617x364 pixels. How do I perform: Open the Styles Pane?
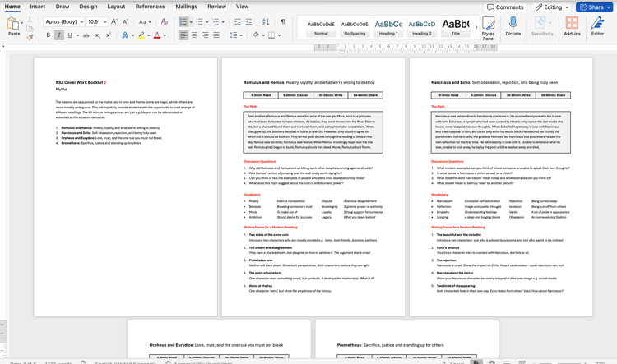coord(488,27)
